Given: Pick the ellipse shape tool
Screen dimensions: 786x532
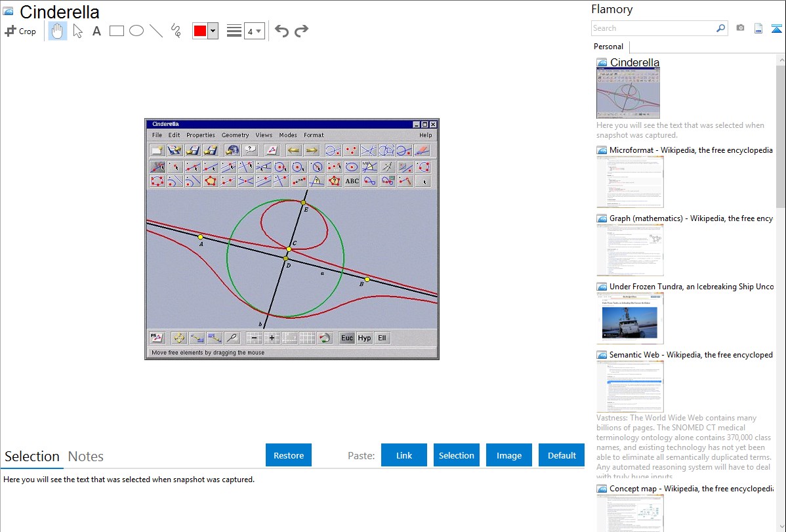Looking at the screenshot, I should coord(136,31).
